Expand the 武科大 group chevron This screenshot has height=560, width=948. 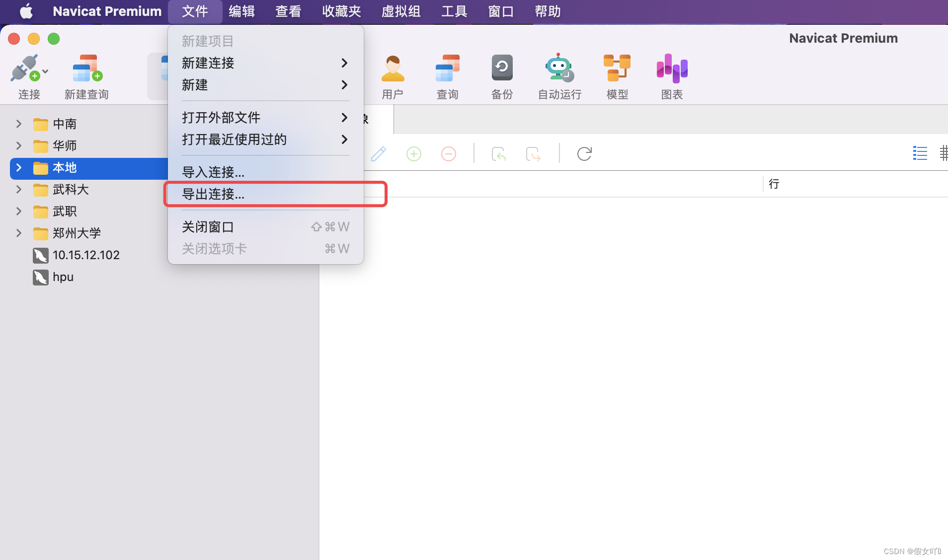[x=19, y=189]
